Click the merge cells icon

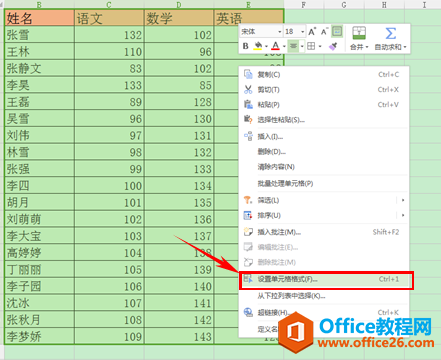pyautogui.click(x=359, y=33)
